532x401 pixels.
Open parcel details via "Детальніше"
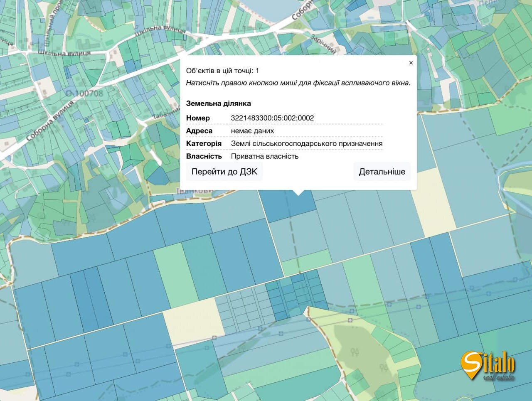(x=382, y=172)
